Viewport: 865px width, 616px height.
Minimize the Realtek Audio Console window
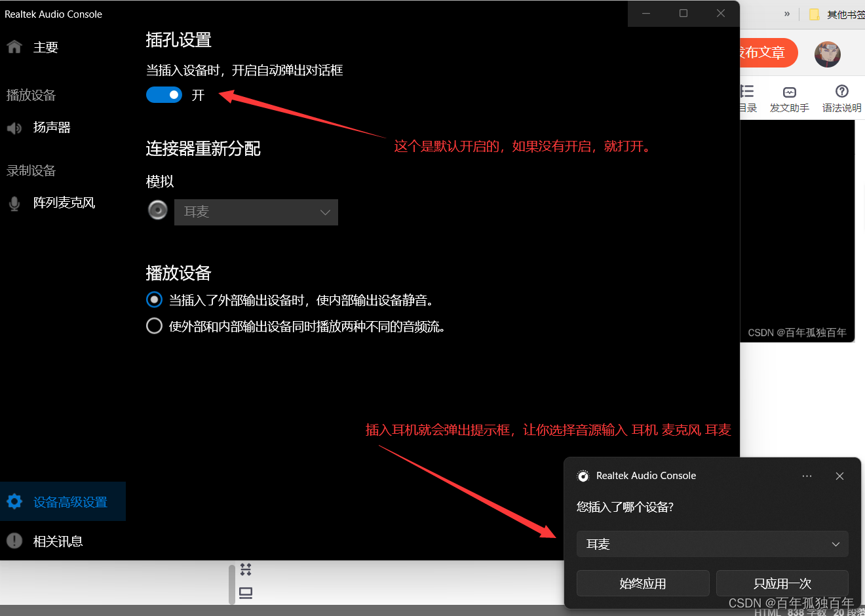click(x=646, y=13)
